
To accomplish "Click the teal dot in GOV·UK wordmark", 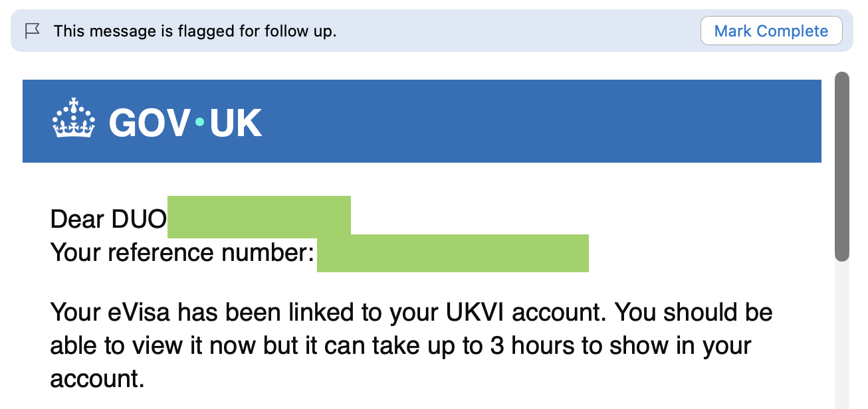I will (x=199, y=122).
